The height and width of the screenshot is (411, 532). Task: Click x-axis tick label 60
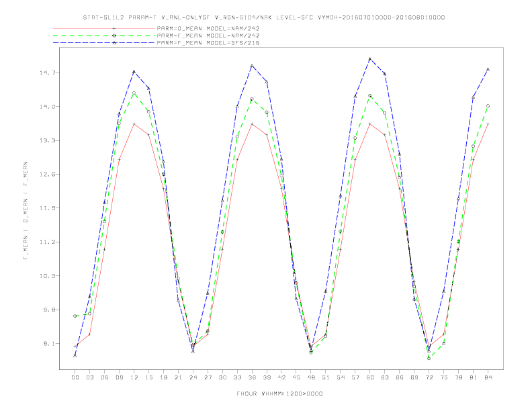click(370, 377)
